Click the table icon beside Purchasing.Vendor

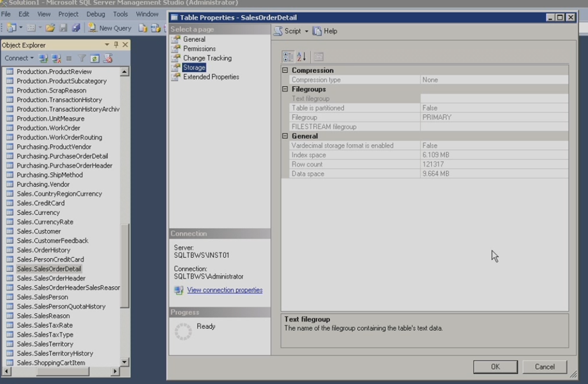[x=10, y=184]
